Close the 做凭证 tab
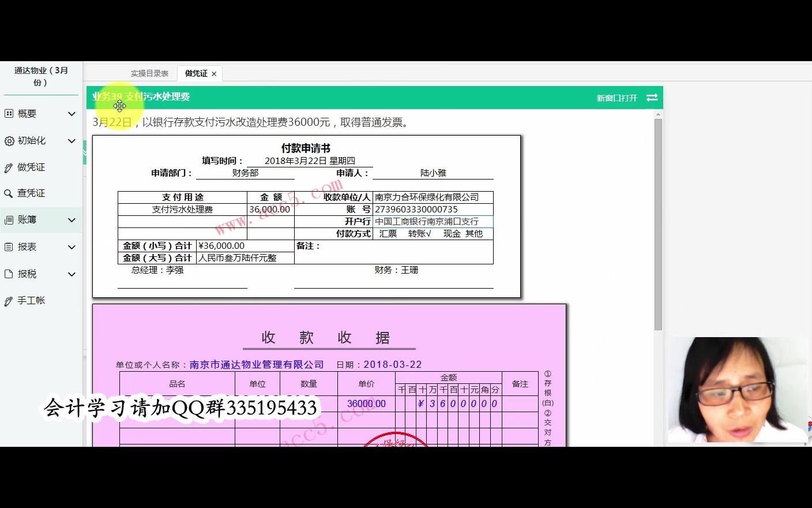Screen dimensions: 812x508 [213, 73]
